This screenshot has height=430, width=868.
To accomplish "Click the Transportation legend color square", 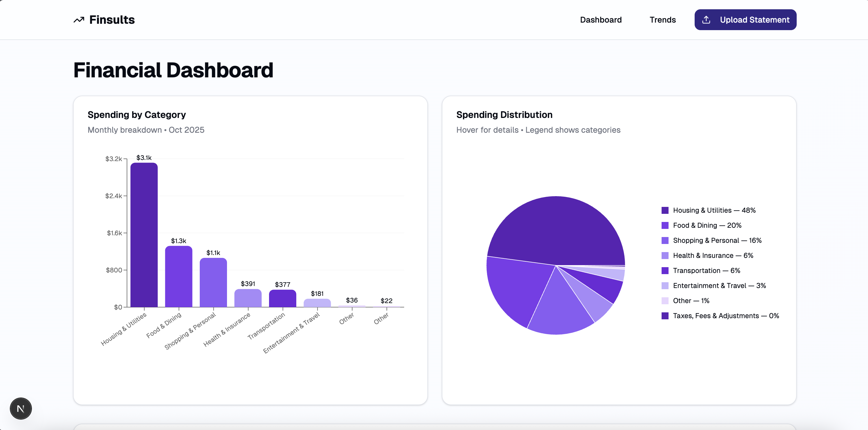I will pos(664,271).
